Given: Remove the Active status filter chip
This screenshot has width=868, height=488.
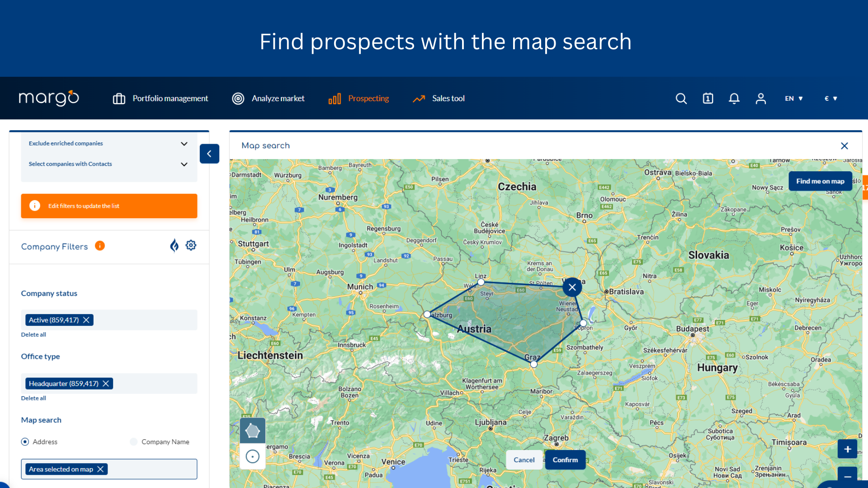Looking at the screenshot, I should 86,320.
